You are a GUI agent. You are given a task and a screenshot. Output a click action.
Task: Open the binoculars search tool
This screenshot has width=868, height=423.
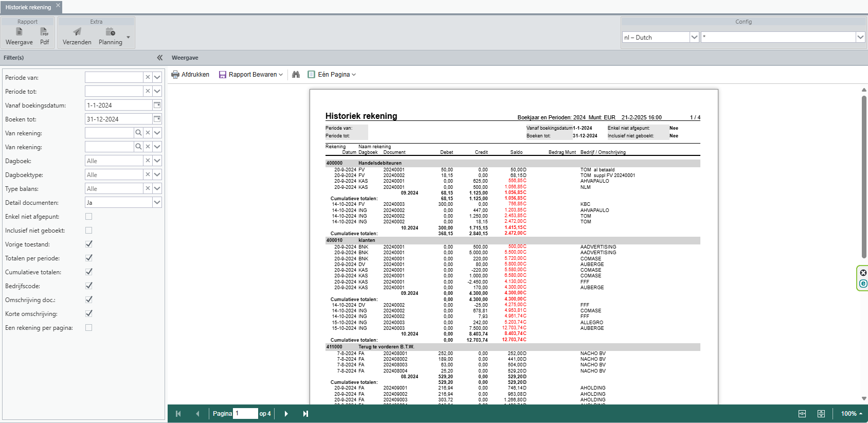click(296, 75)
